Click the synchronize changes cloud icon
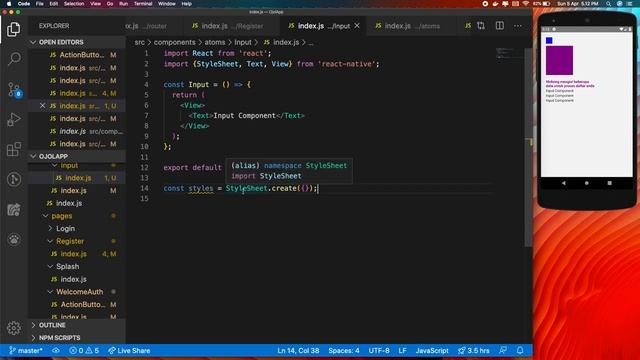Viewport: 640px width, 360px height. (56, 351)
